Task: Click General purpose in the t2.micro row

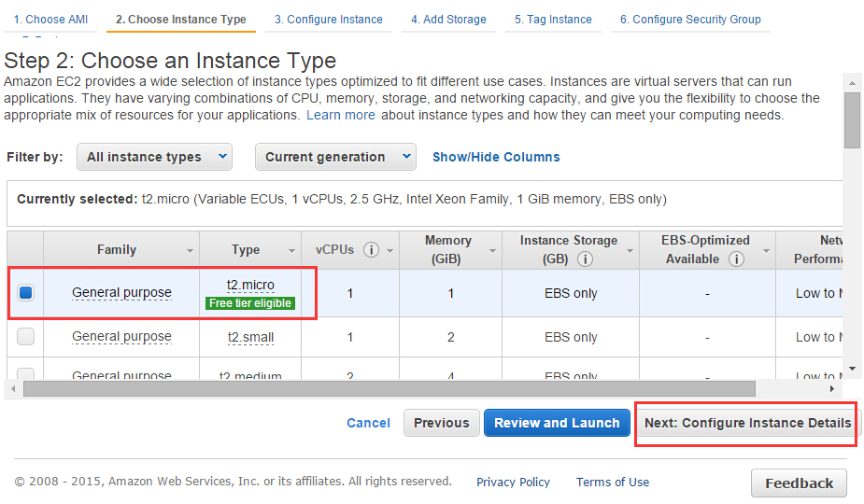Action: (121, 292)
